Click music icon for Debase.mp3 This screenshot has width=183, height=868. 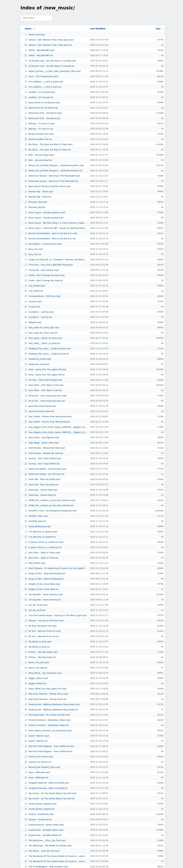(x=26, y=322)
